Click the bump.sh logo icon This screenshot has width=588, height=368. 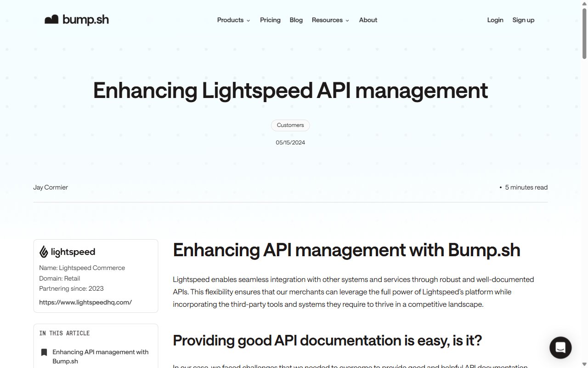[51, 20]
